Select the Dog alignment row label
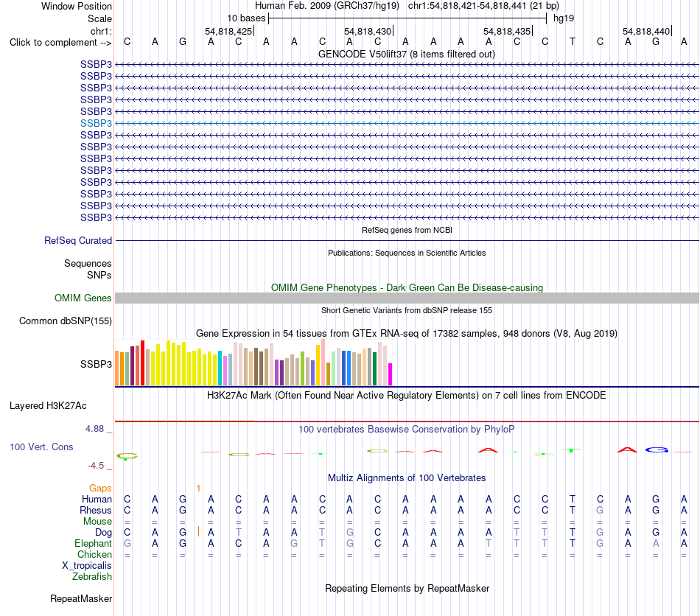Viewport: 700px width, 616px height. click(103, 533)
